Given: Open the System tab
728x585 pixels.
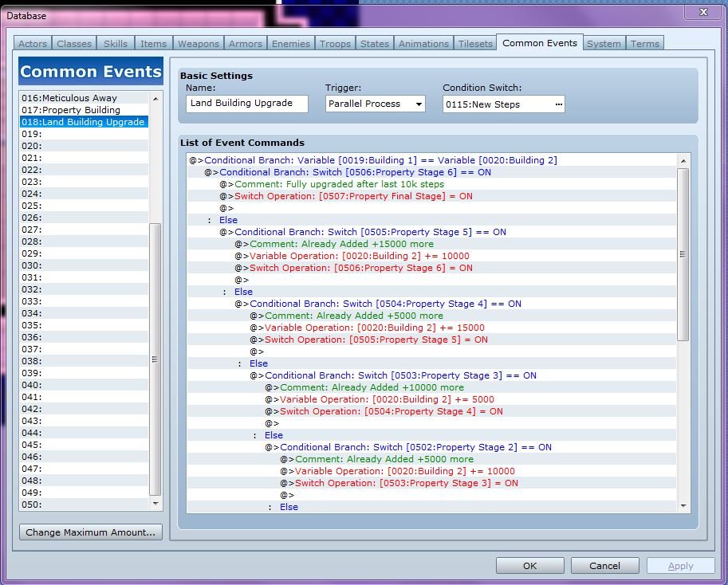Looking at the screenshot, I should pos(604,44).
